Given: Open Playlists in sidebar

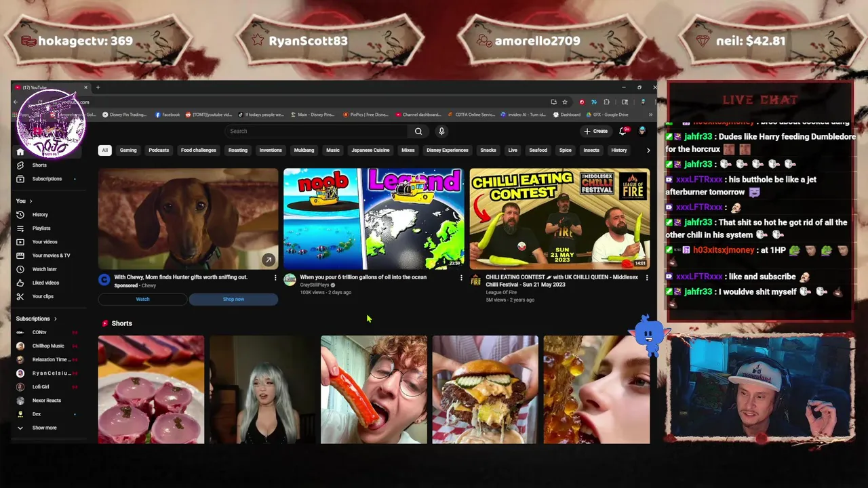Looking at the screenshot, I should click(41, 228).
